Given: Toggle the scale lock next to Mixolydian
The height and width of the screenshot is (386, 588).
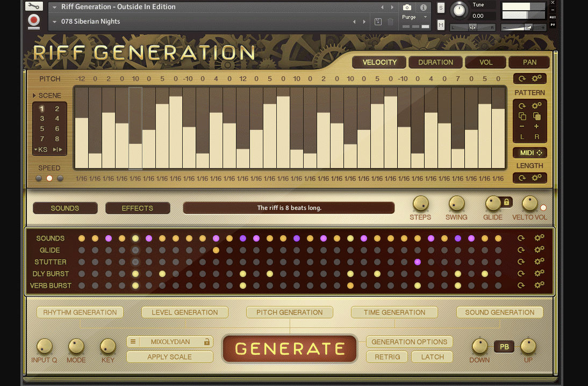Looking at the screenshot, I should click(x=206, y=341).
